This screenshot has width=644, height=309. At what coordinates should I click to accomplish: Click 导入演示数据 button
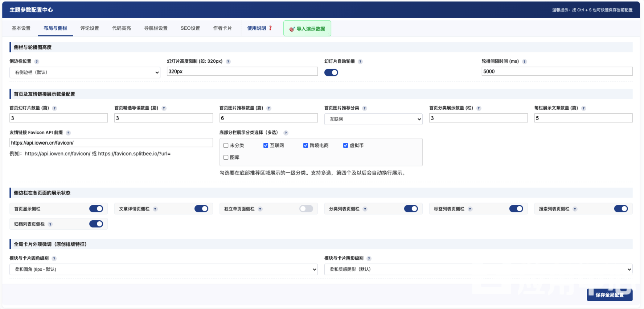coord(307,29)
